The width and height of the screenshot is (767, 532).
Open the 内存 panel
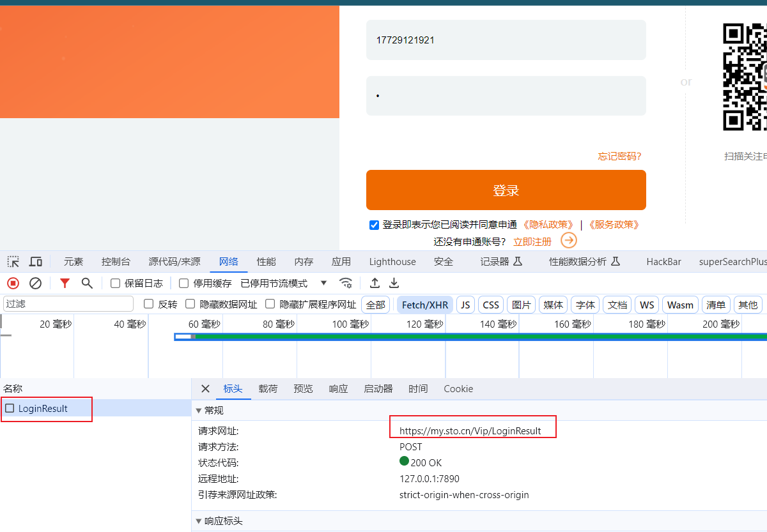[x=304, y=261]
